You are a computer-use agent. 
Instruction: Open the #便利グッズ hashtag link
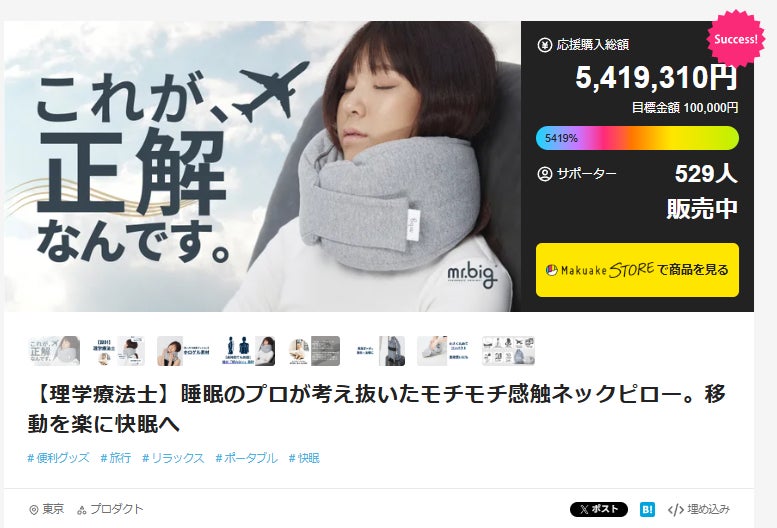[58, 458]
